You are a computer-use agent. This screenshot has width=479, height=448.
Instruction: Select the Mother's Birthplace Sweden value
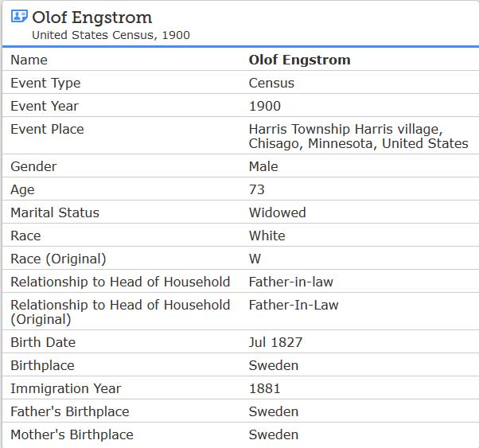(274, 434)
